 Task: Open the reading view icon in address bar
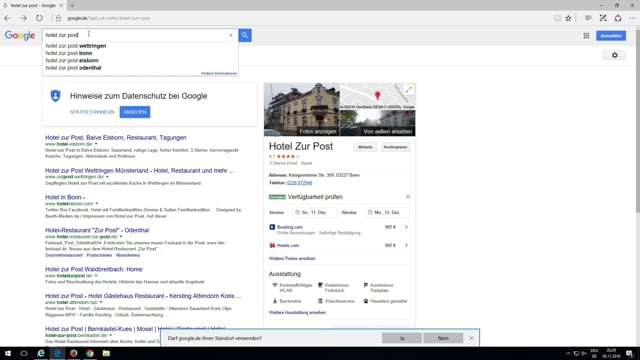click(558, 18)
